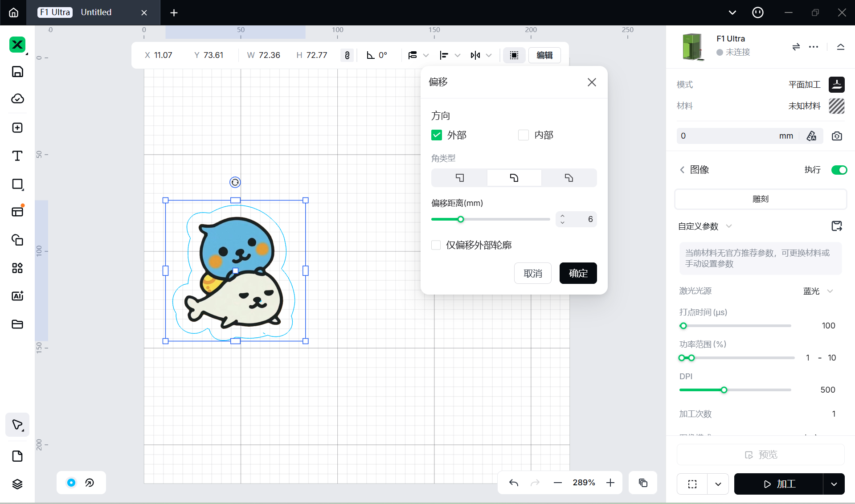Image resolution: width=855 pixels, height=504 pixels.
Task: Open the apps grid icon in sidebar
Action: tap(17, 268)
